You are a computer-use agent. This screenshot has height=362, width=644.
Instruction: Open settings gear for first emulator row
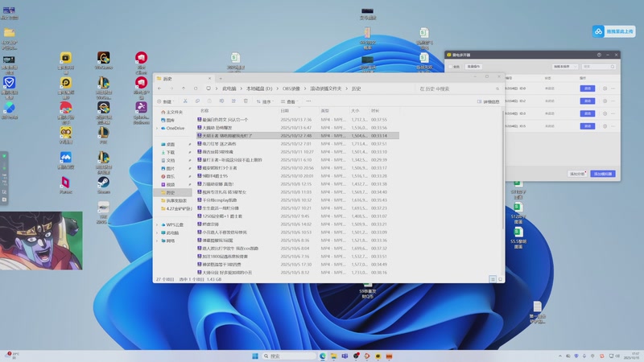[605, 88]
